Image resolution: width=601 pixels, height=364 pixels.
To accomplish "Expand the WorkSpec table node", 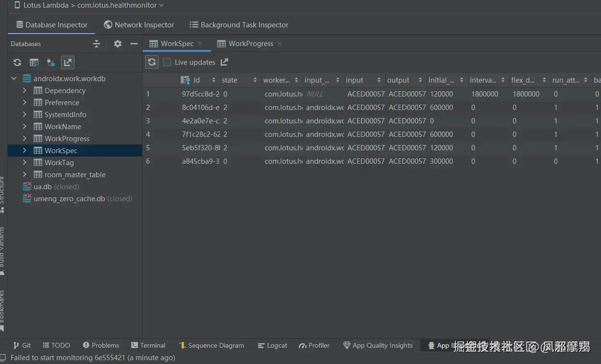I will click(x=25, y=151).
